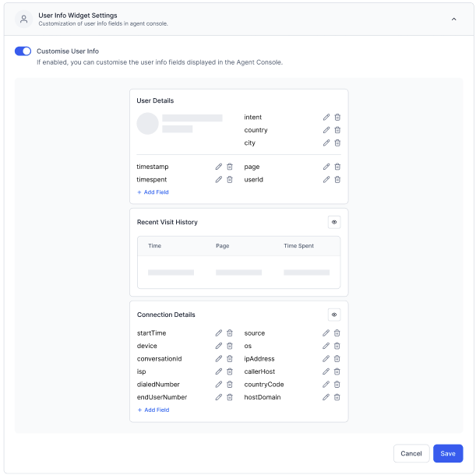Click the user profile icon in header
Viewport: 476px width, 475px height.
[x=23, y=19]
